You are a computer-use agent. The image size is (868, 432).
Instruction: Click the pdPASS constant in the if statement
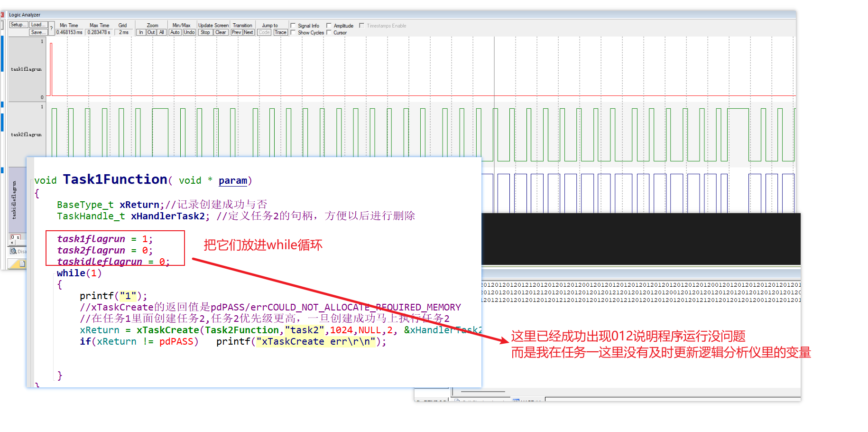pos(176,341)
